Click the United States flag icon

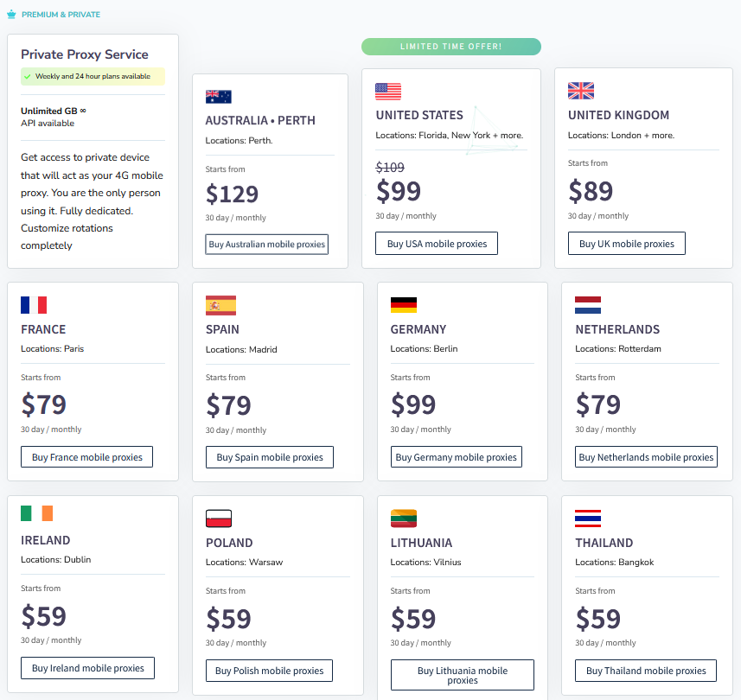[x=388, y=92]
